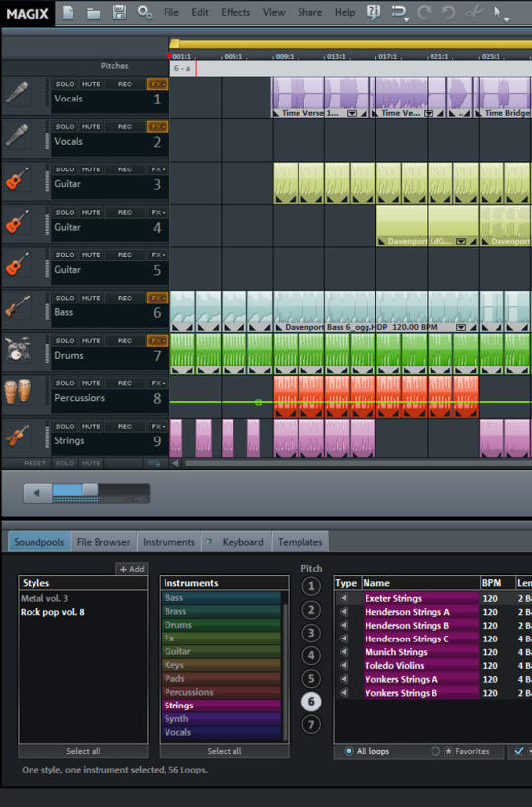The width and height of the screenshot is (532, 807).
Task: Solo the Strings track 9
Action: 65,426
